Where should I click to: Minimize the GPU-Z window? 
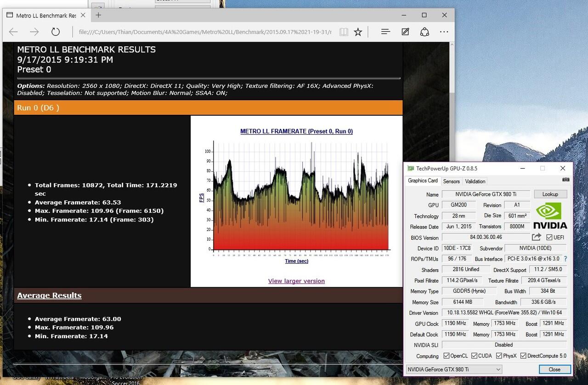523,169
